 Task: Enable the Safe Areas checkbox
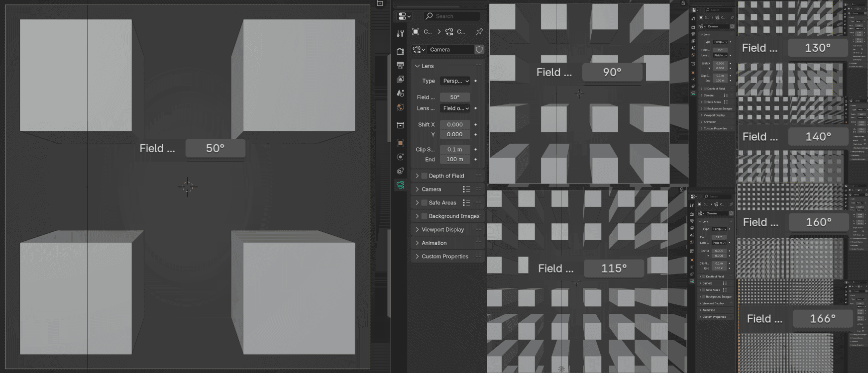[x=425, y=203]
